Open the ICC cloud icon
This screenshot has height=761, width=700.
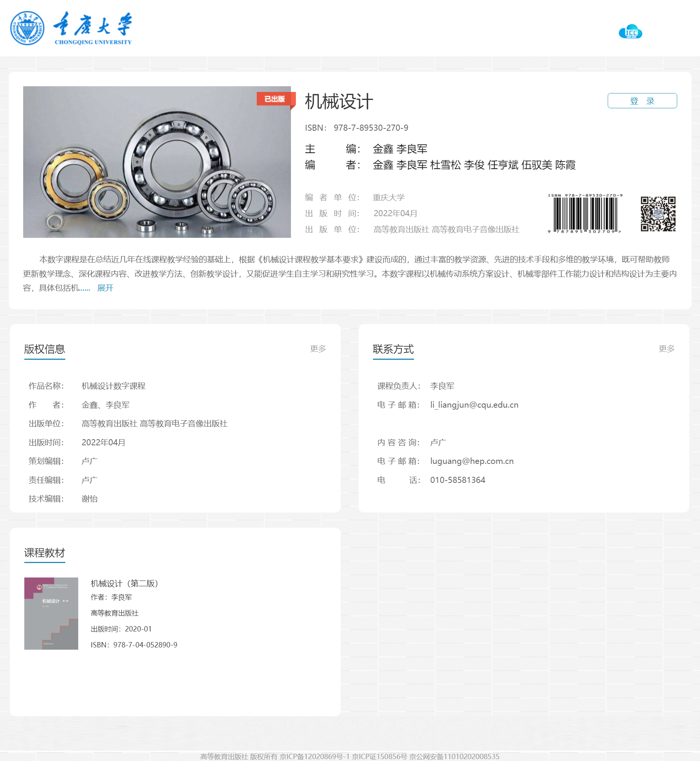coord(630,32)
